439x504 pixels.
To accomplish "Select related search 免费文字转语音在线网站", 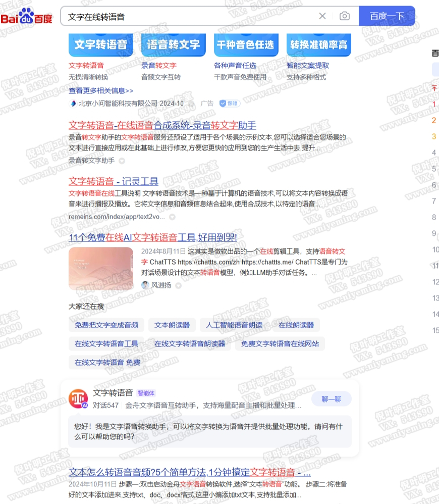I will tap(280, 343).
